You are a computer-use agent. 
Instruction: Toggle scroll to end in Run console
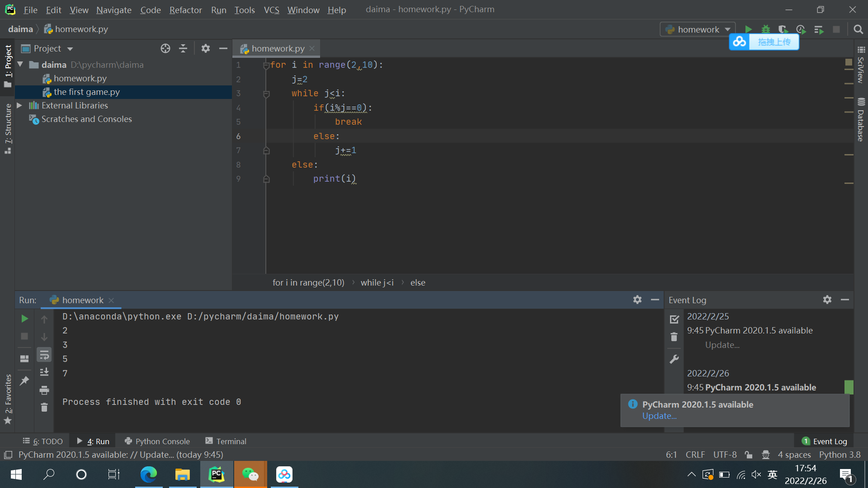tap(44, 372)
